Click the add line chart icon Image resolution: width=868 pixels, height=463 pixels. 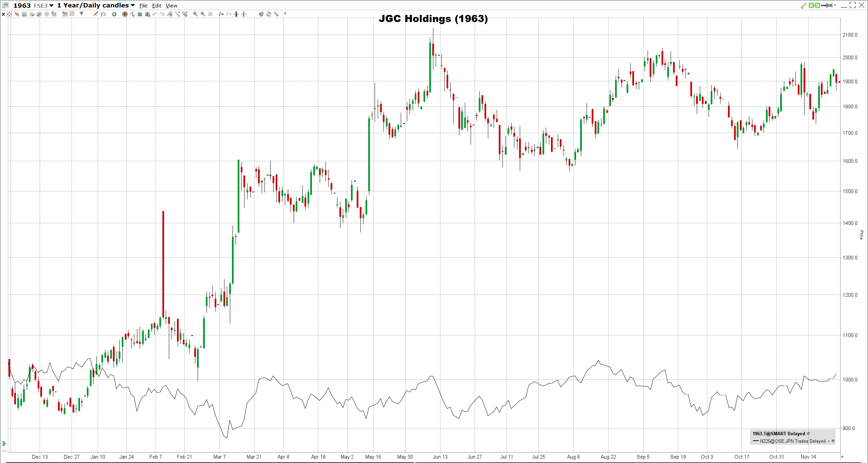point(65,14)
